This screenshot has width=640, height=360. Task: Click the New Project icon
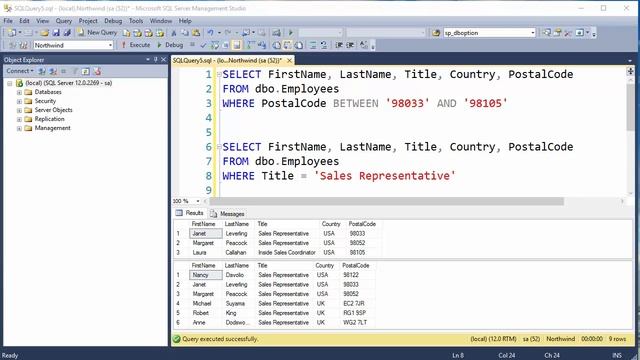[12, 33]
